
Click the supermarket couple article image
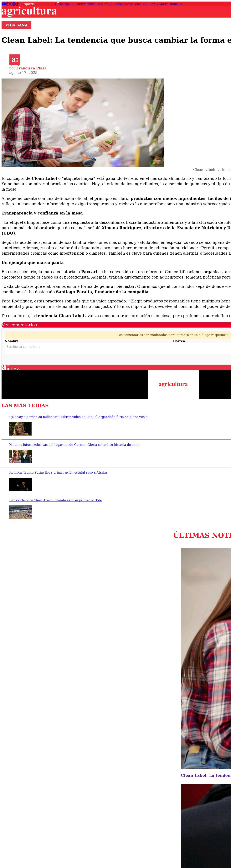pyautogui.click(x=82, y=122)
